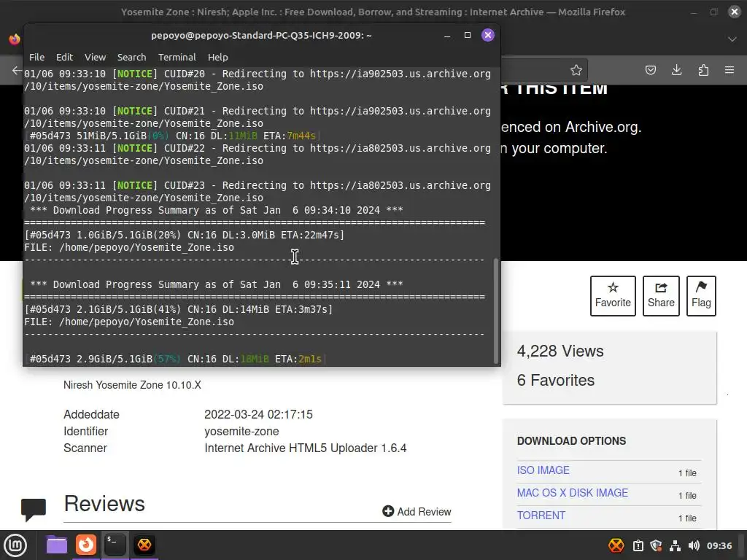Viewport: 747px width, 560px height.
Task: Open the Search menu in terminal
Action: (x=131, y=57)
